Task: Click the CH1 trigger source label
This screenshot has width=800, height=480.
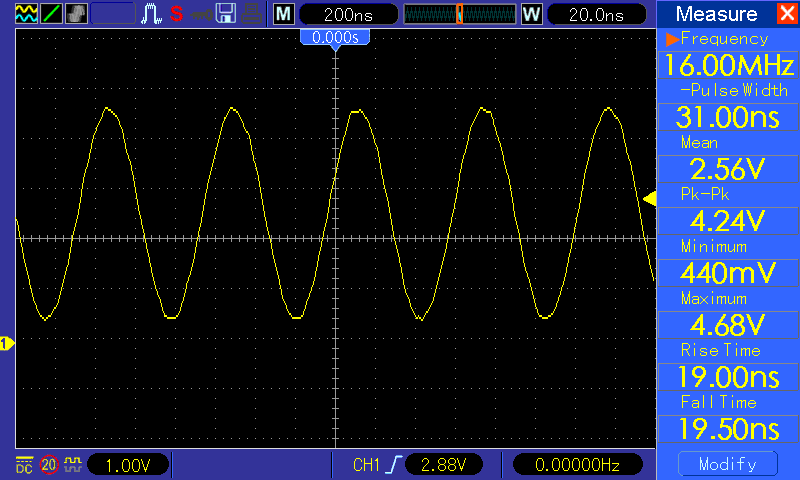Action: point(366,465)
